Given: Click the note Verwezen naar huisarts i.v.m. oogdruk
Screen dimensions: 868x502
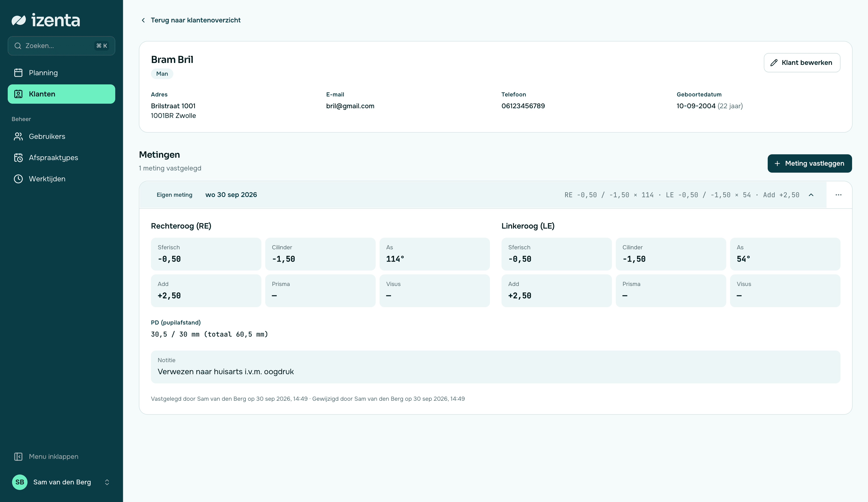Looking at the screenshot, I should click(x=226, y=372).
